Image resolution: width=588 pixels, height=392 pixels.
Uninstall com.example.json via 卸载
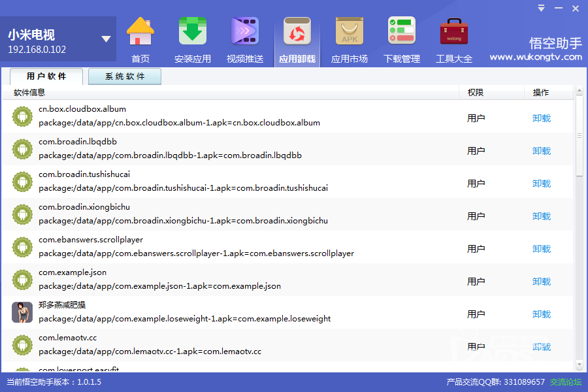[542, 282]
